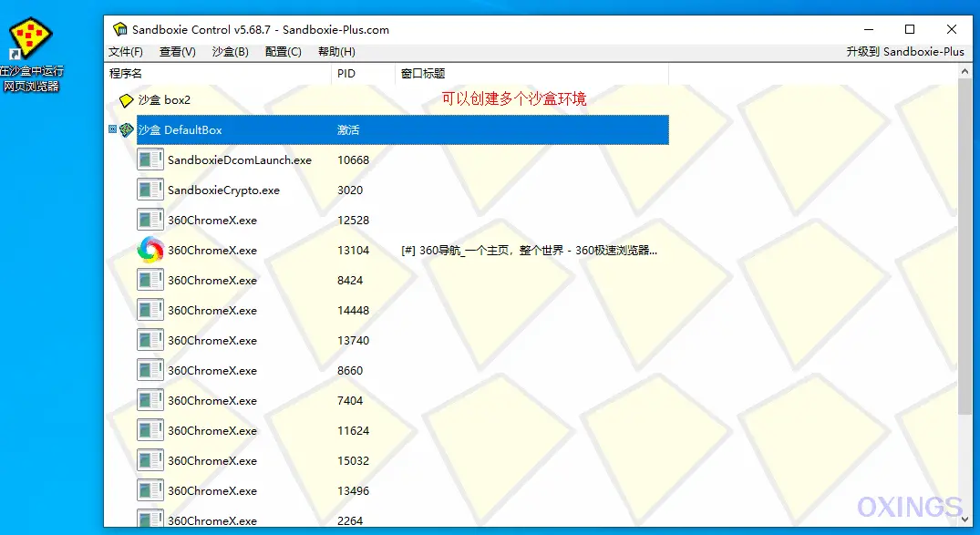The height and width of the screenshot is (535, 980).
Task: Click icon of 360ChromeX.exe PID 15032
Action: pos(150,460)
